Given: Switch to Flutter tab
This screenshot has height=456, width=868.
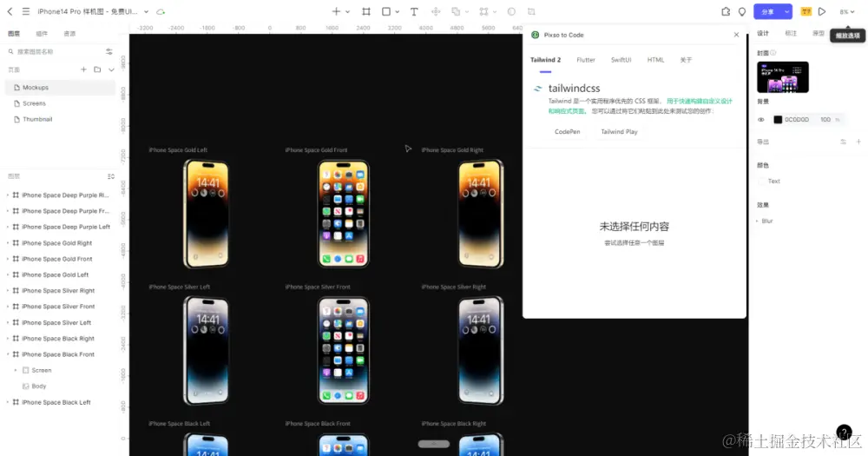Looking at the screenshot, I should point(586,60).
